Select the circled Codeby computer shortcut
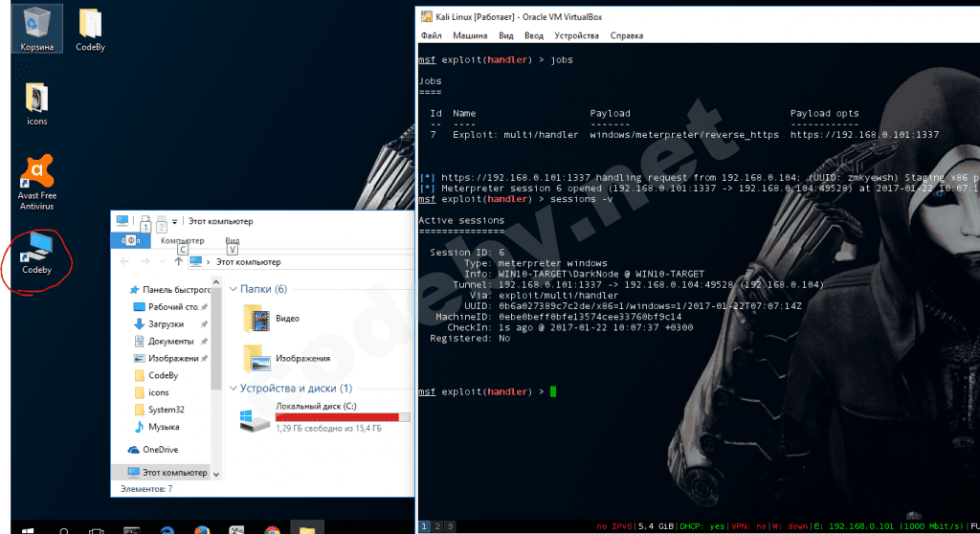Screen dimensions: 980x534 coord(36,254)
